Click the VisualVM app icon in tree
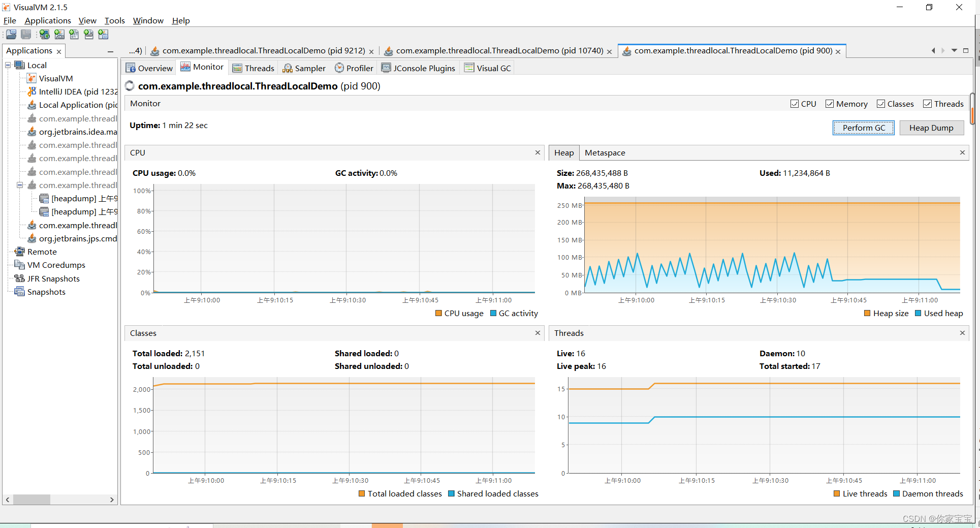This screenshot has height=528, width=980. [x=31, y=78]
